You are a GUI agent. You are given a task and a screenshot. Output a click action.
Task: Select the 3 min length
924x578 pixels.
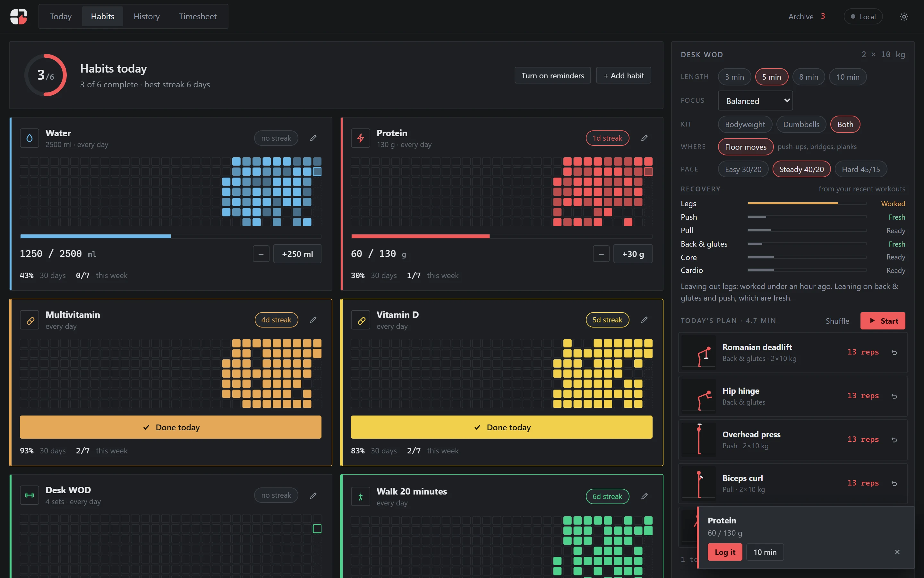(x=734, y=77)
